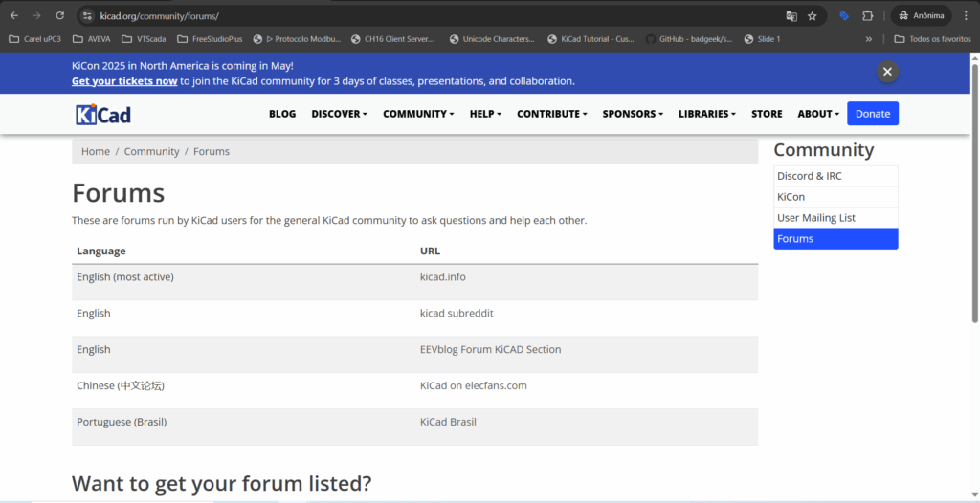Go back with the browser back arrow
Screen dimensions: 980x503
coord(13,15)
